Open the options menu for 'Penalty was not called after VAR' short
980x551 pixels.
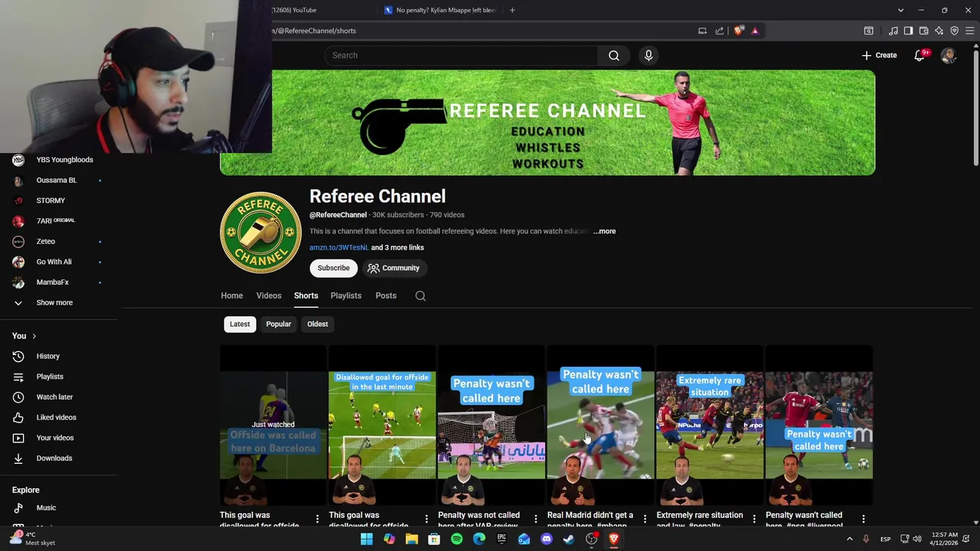click(x=535, y=520)
